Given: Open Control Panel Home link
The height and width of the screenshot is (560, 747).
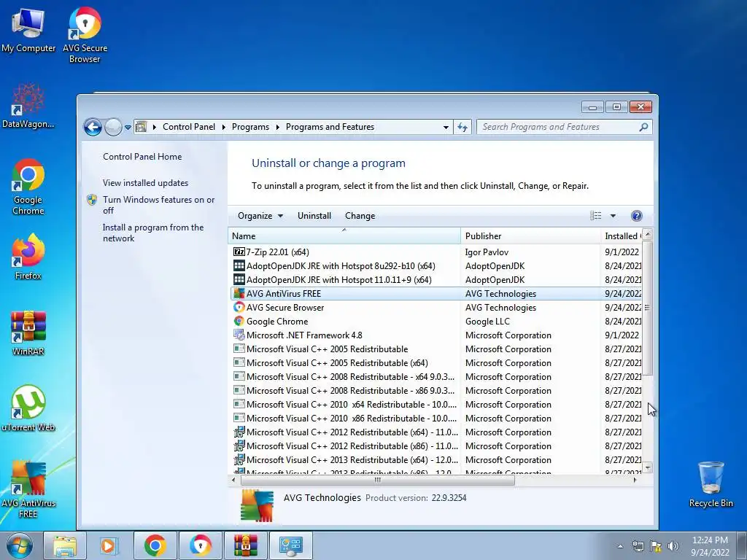Looking at the screenshot, I should coord(142,157).
